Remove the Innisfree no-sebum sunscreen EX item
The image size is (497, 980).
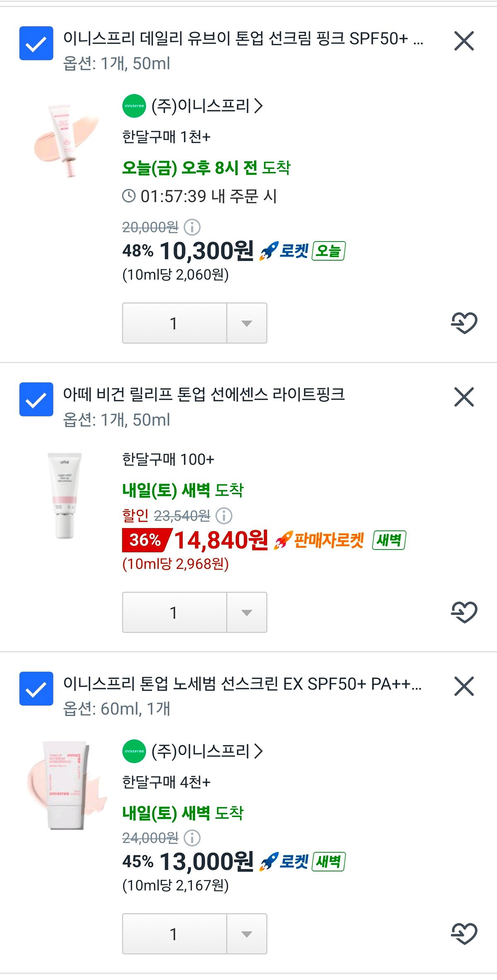coord(464,686)
